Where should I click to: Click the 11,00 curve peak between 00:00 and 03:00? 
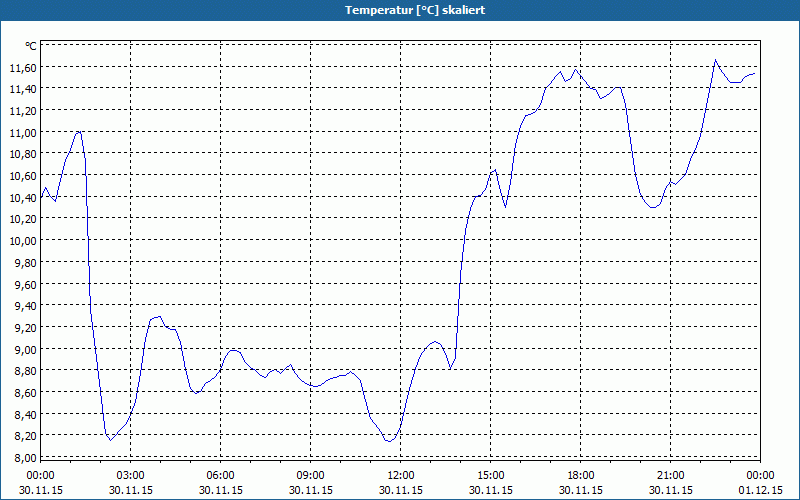[78, 132]
